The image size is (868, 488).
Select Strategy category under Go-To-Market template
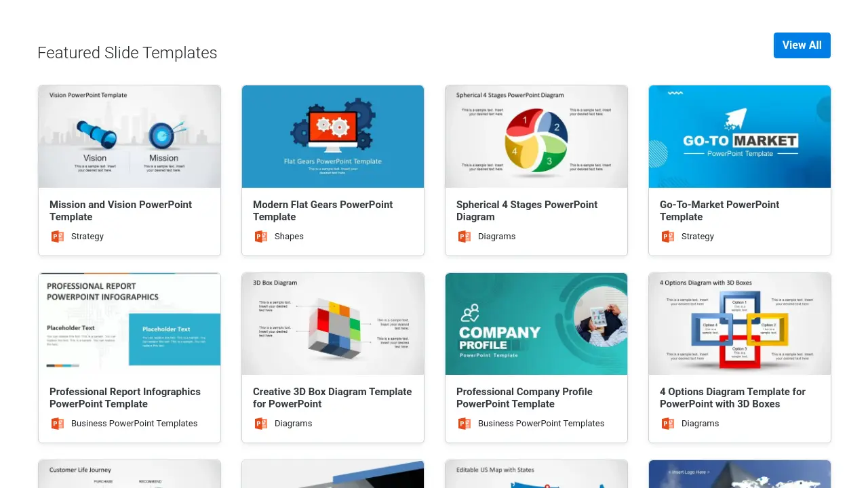pos(698,237)
